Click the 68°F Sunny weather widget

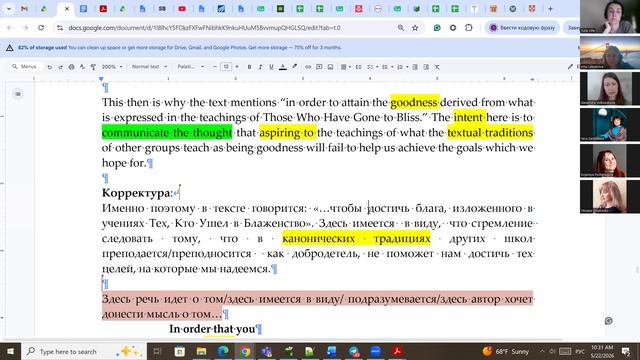(x=505, y=351)
